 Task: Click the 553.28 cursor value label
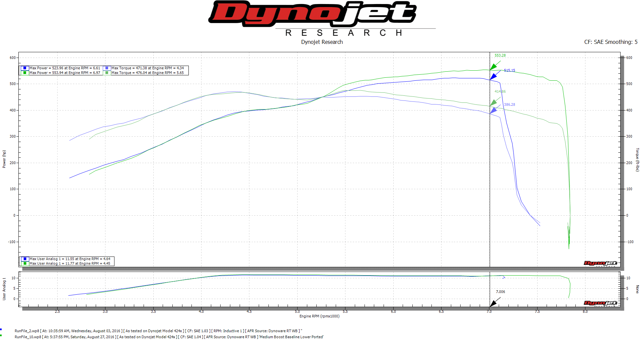(500, 56)
